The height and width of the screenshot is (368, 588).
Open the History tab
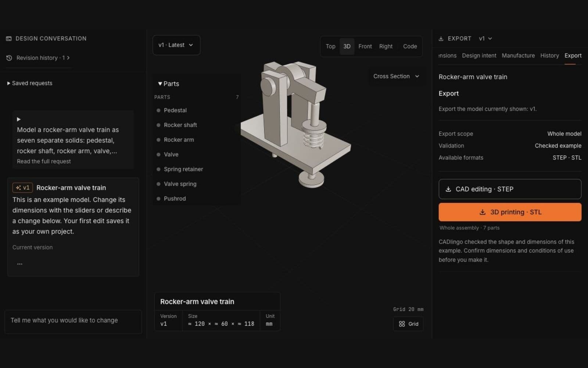point(549,56)
